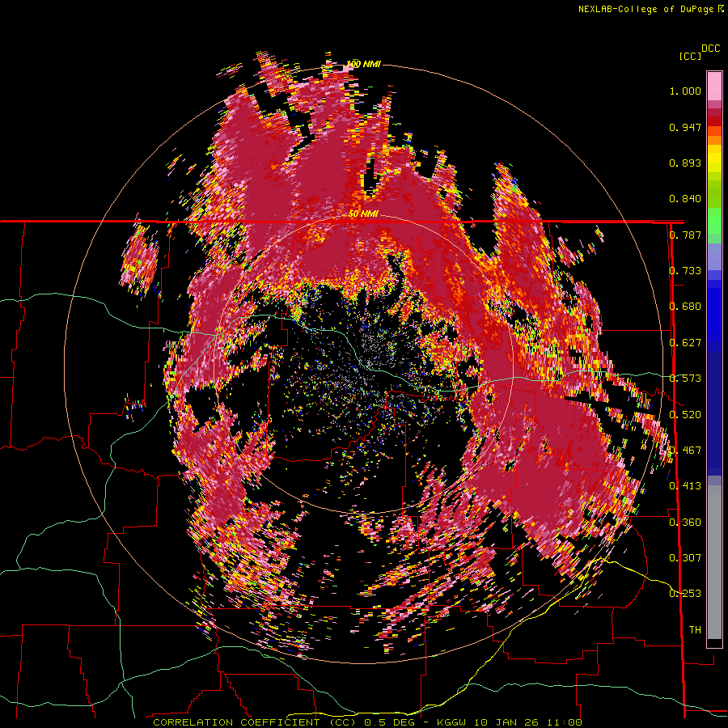Click the 0.360 legend value
Viewport: 728px width, 728px height.
[x=685, y=523]
